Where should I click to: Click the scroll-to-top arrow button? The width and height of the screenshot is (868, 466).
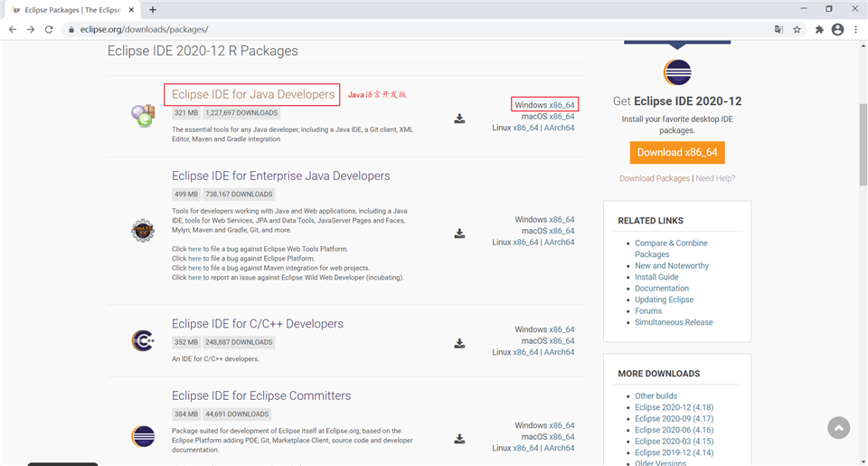(839, 428)
